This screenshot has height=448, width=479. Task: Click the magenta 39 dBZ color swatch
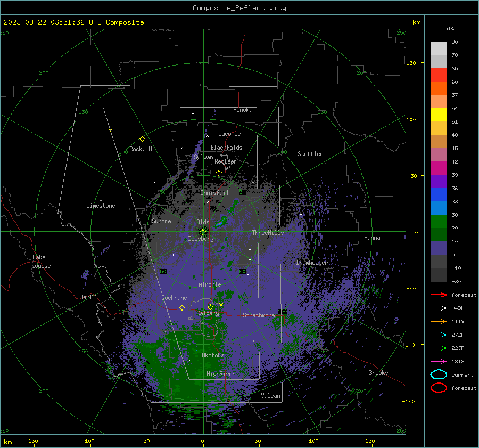point(439,168)
